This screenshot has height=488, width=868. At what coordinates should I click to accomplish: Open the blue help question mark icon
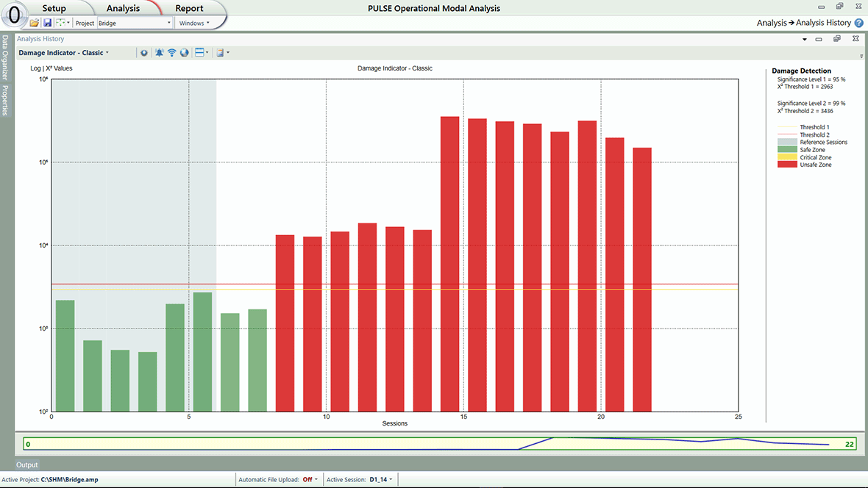point(858,24)
